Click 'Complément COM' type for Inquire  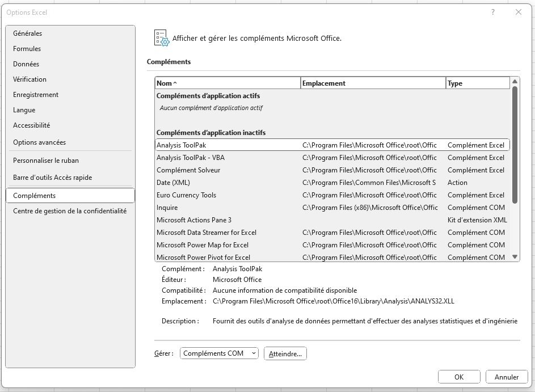tap(476, 208)
